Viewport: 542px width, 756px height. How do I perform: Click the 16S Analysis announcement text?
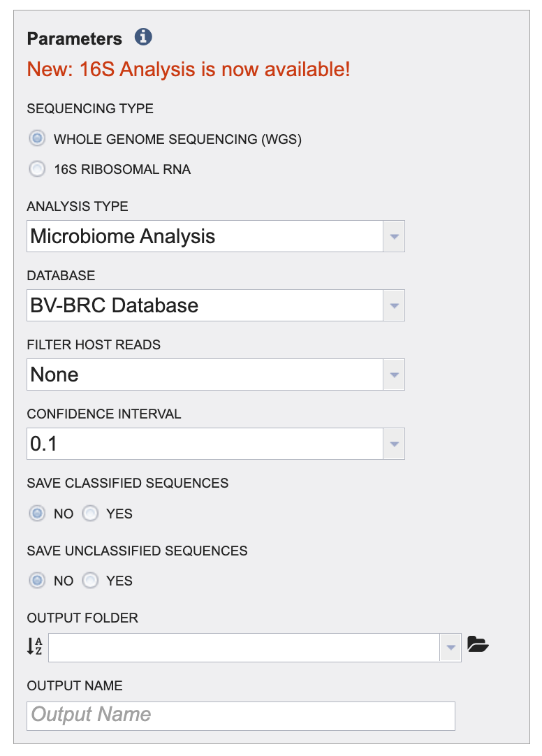pos(189,69)
